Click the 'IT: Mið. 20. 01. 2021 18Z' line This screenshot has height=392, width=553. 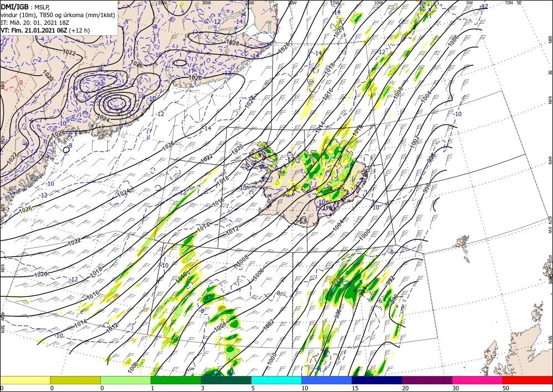[35, 23]
